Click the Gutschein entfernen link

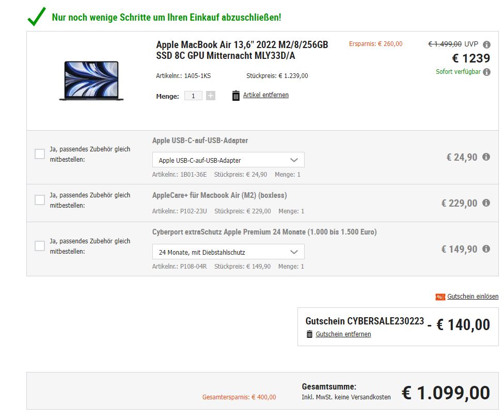click(x=343, y=334)
